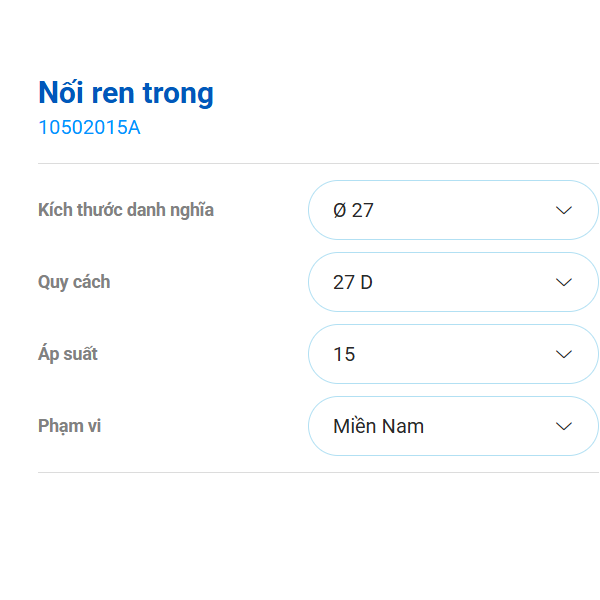The height and width of the screenshot is (600, 600).
Task: Open the Áp suất combo box
Action: [x=452, y=354]
